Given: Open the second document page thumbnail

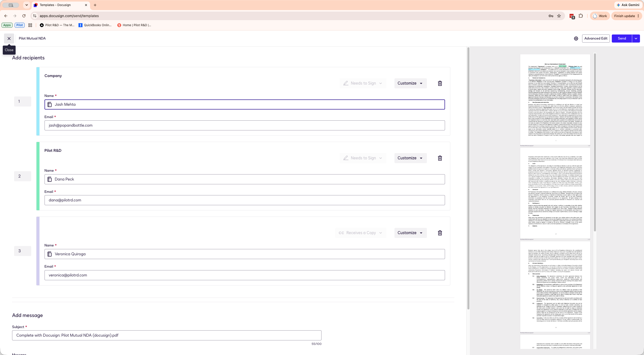Looking at the screenshot, I should click(555, 193).
